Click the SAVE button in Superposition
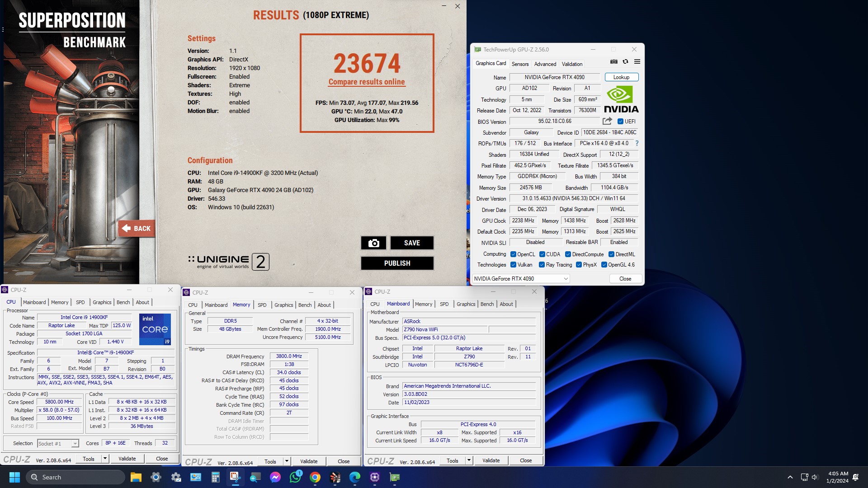The image size is (868, 488). [412, 243]
